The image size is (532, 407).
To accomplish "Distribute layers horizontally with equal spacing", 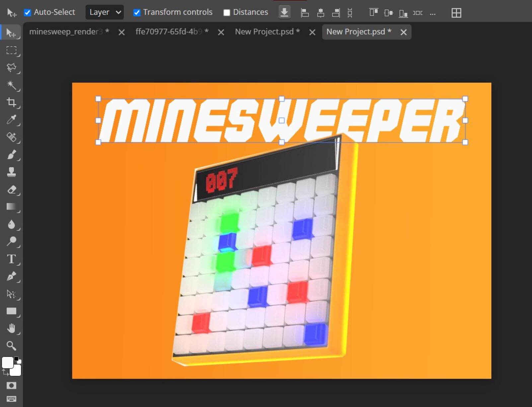I will click(x=418, y=13).
